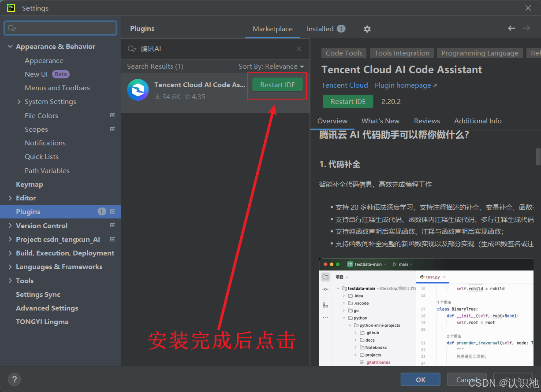Select Keymap settings

[x=30, y=184]
